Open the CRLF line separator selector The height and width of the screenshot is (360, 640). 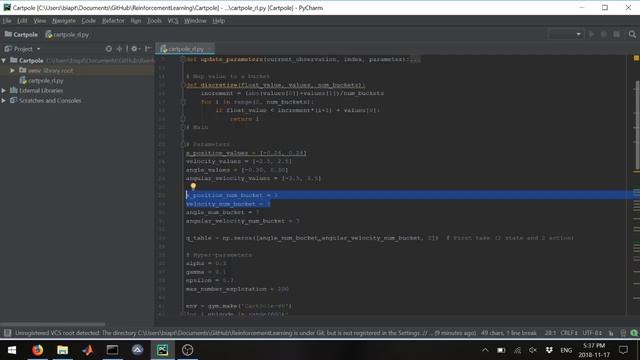click(569, 333)
